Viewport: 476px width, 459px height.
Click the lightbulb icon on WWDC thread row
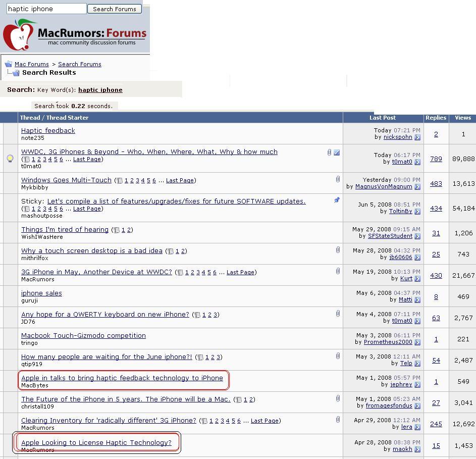tap(10, 159)
